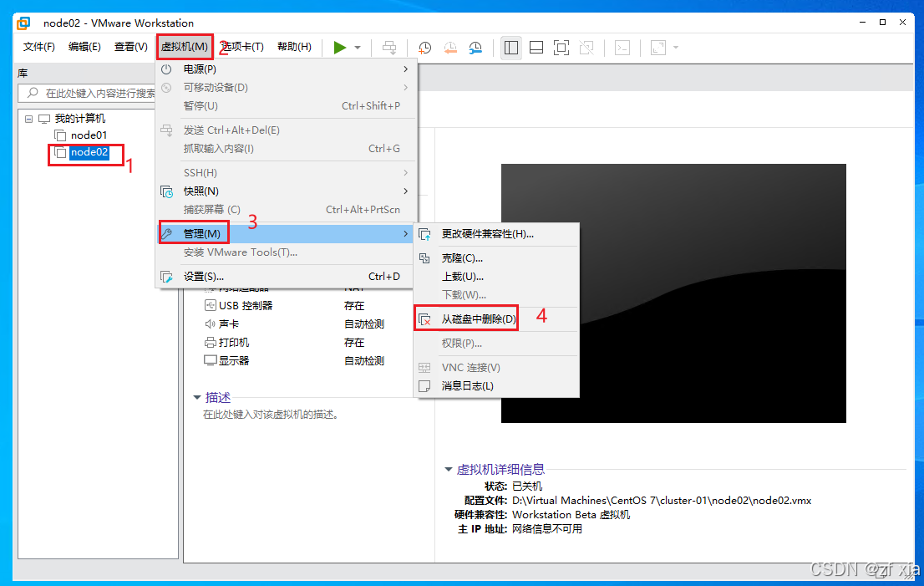Click the snapshot icon beside 快照(N)
The image size is (924, 586).
pos(167,191)
